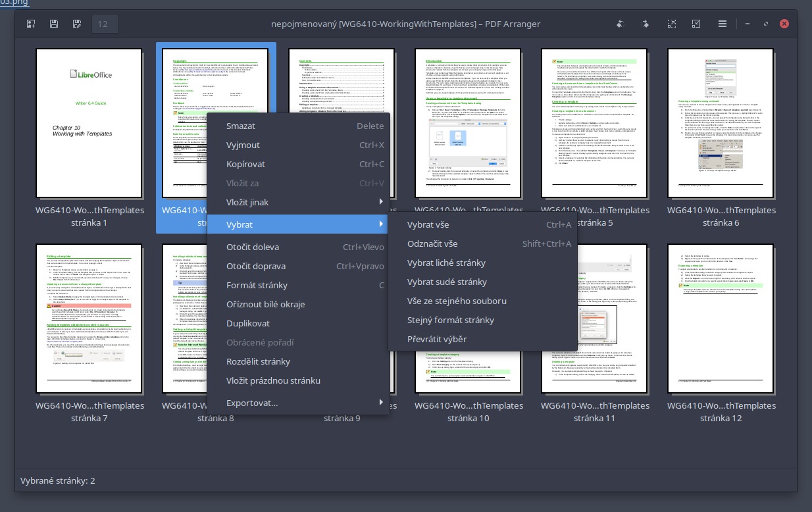Image resolution: width=812 pixels, height=512 pixels.
Task: Rotate pages right using the header icon
Action: pyautogui.click(x=645, y=24)
